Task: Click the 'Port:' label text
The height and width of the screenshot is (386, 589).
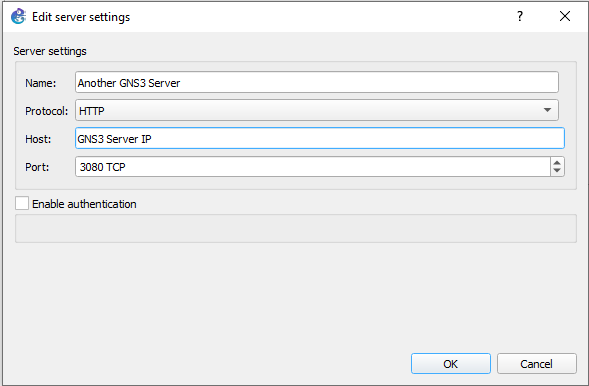Action: 37,167
